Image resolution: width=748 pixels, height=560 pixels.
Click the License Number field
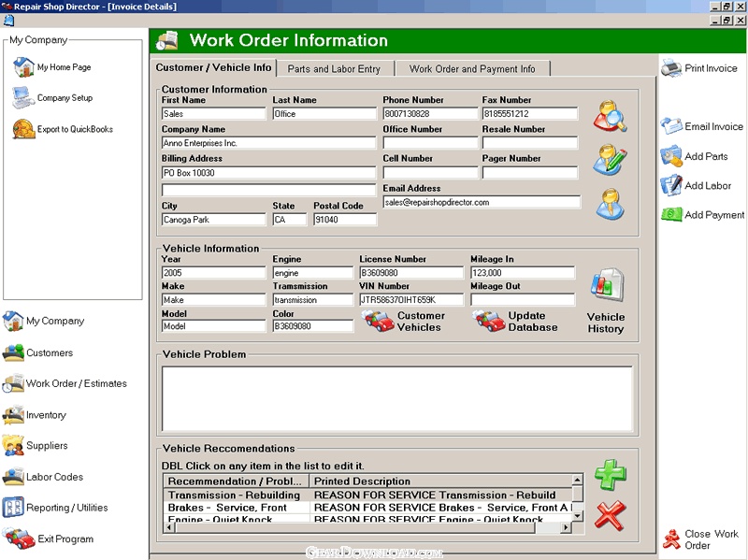pos(411,272)
